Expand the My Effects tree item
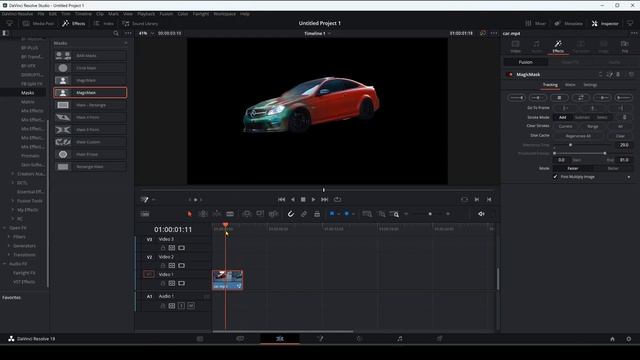Image resolution: width=640 pixels, height=360 pixels. (x=13, y=210)
